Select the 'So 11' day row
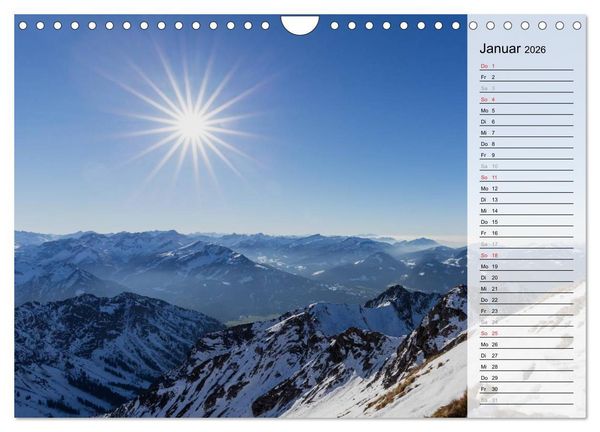Image resolution: width=600 pixels, height=432 pixels. tap(527, 178)
